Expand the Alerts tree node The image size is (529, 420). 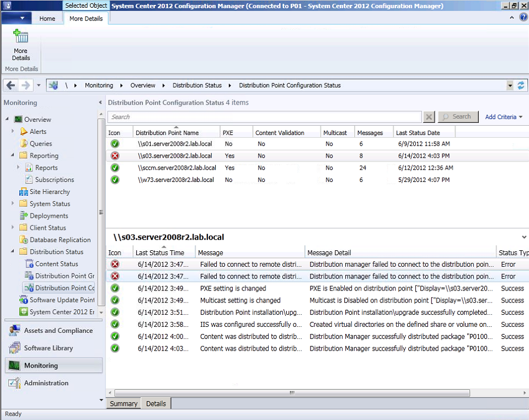tap(13, 131)
